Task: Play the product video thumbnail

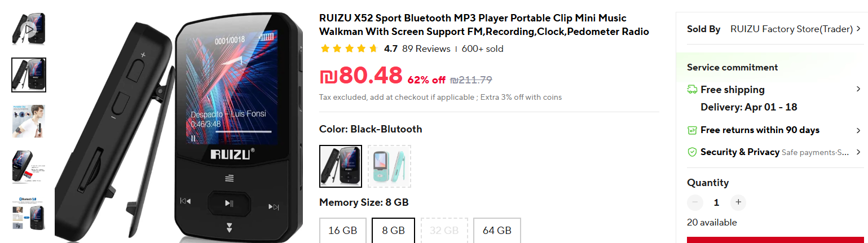Action: point(28,29)
